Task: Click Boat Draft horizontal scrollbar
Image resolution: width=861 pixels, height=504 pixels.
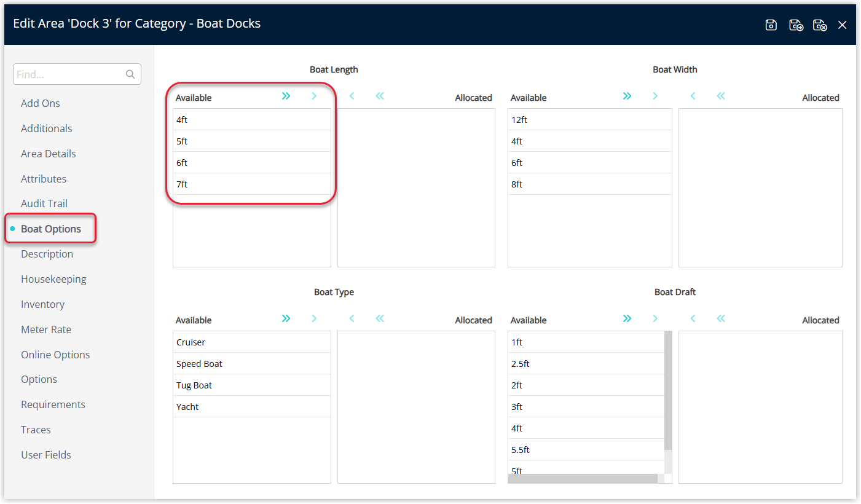Action: [583, 479]
